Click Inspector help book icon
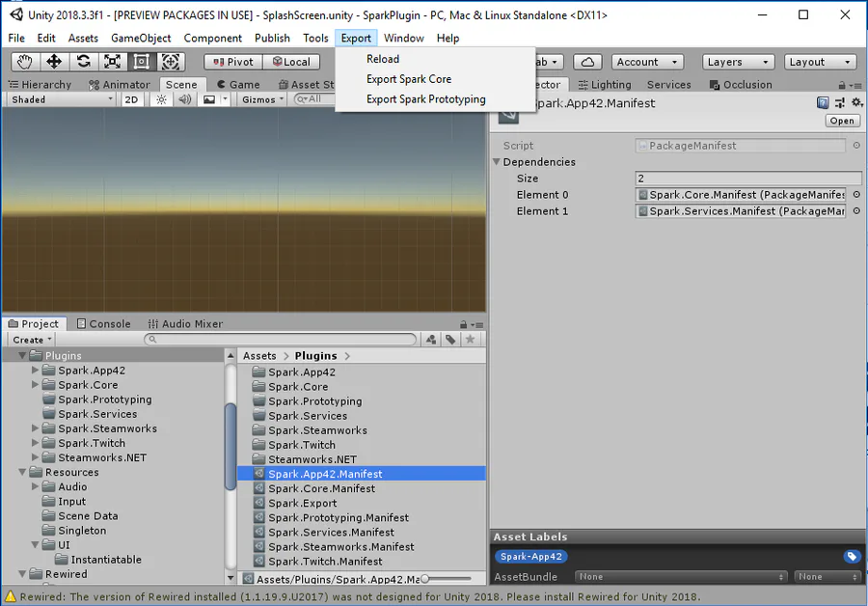Image resolution: width=868 pixels, height=606 pixels. click(823, 102)
